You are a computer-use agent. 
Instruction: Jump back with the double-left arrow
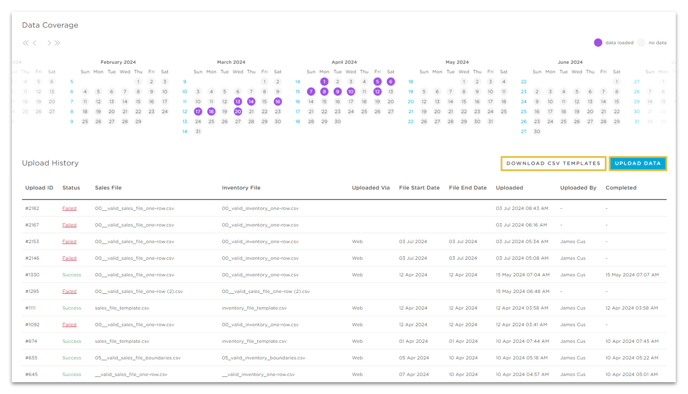point(25,43)
